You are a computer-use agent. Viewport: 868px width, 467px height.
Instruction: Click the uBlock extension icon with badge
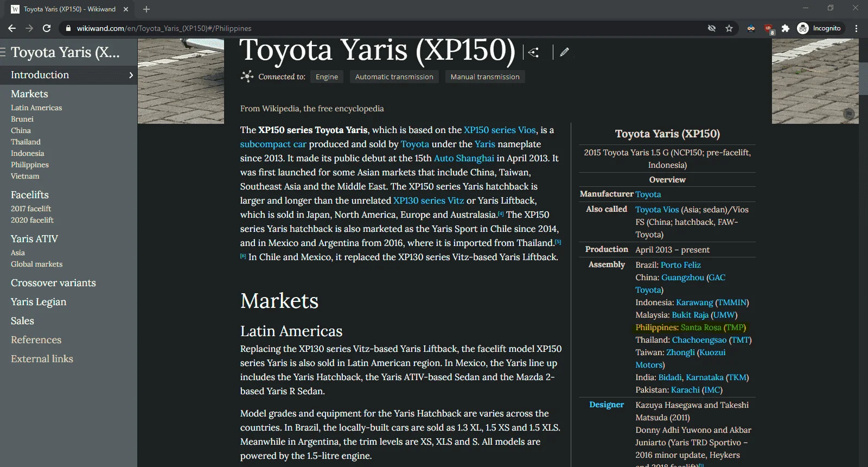[769, 29]
